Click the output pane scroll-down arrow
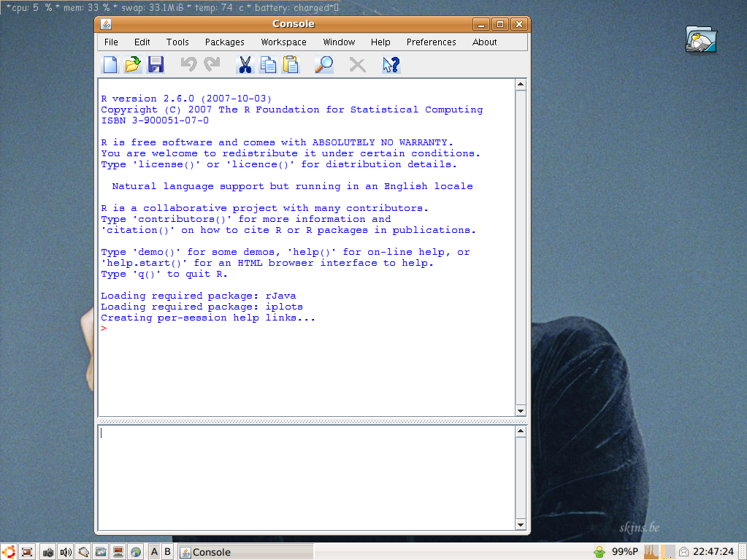Viewport: 747px width, 560px height. [x=521, y=411]
